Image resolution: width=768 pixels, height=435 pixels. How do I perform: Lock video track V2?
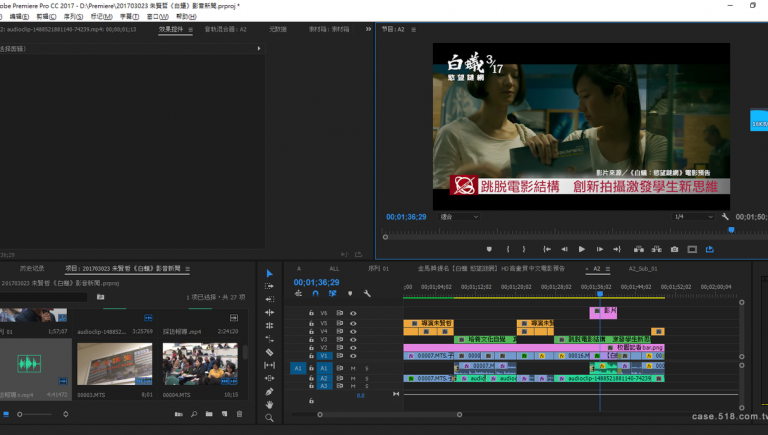(311, 348)
